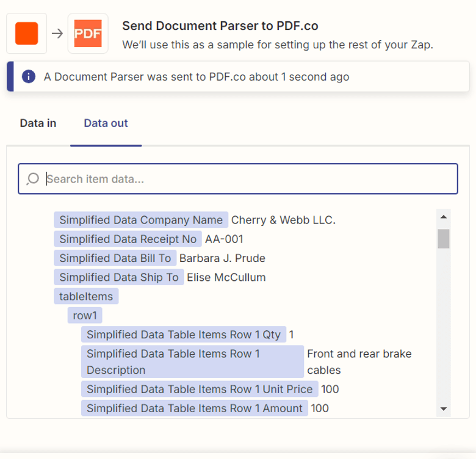Click the arrow between app icons
Image resolution: width=476 pixels, height=461 pixels.
click(x=57, y=34)
